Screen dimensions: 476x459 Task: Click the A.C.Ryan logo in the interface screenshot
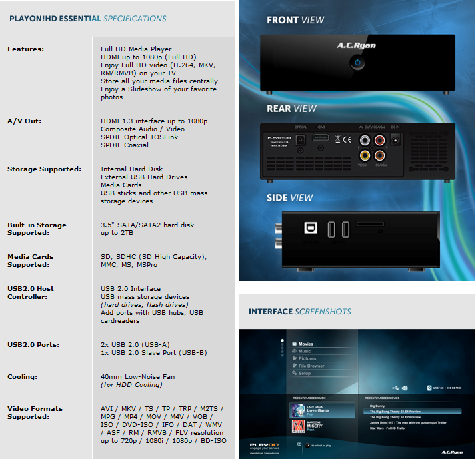click(452, 452)
